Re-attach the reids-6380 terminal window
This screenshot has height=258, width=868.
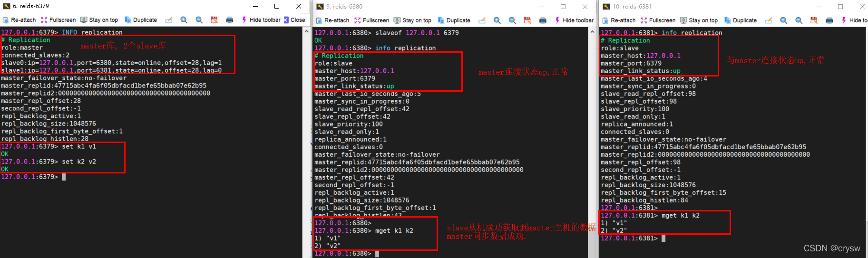click(x=332, y=20)
